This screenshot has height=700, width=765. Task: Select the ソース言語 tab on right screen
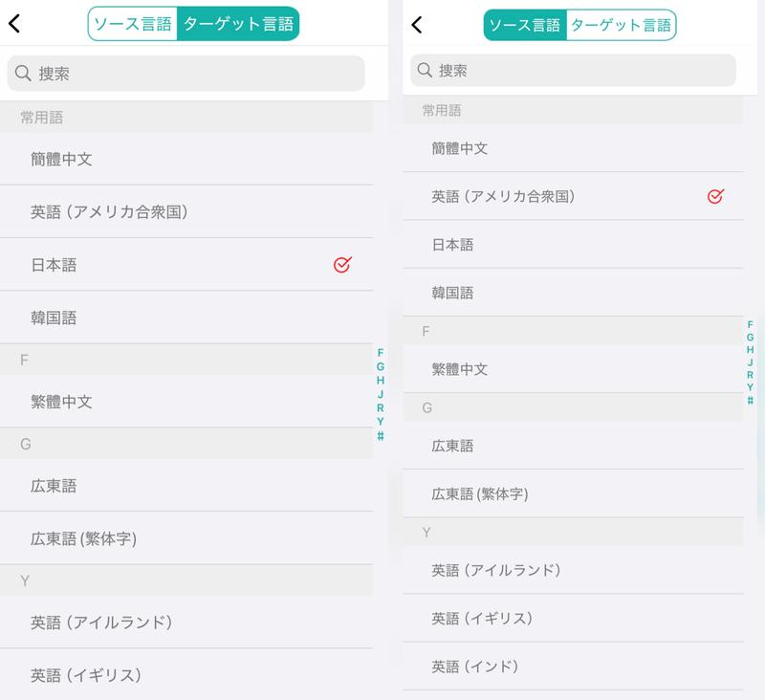[524, 25]
